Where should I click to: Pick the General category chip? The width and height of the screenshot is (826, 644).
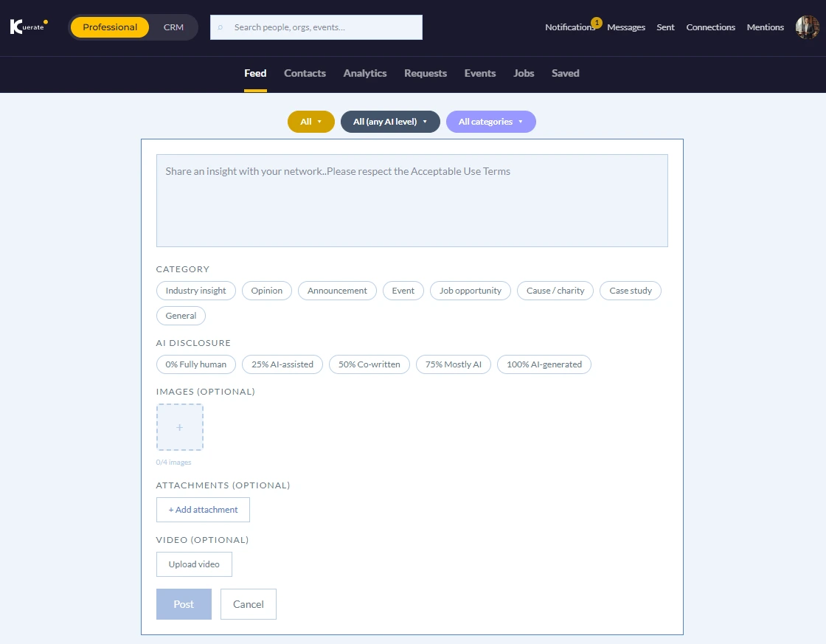pos(181,316)
